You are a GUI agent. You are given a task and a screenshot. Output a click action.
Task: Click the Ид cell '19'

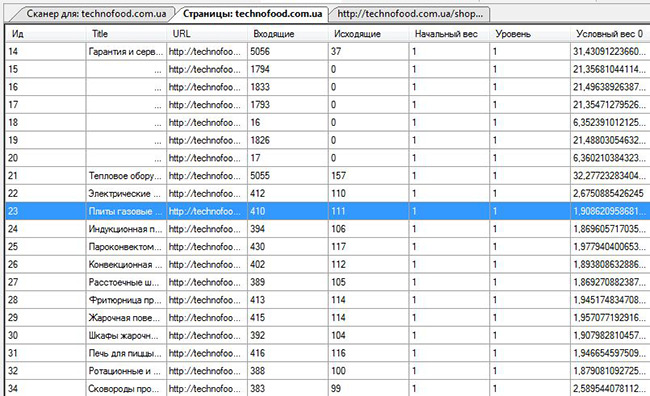pos(46,140)
